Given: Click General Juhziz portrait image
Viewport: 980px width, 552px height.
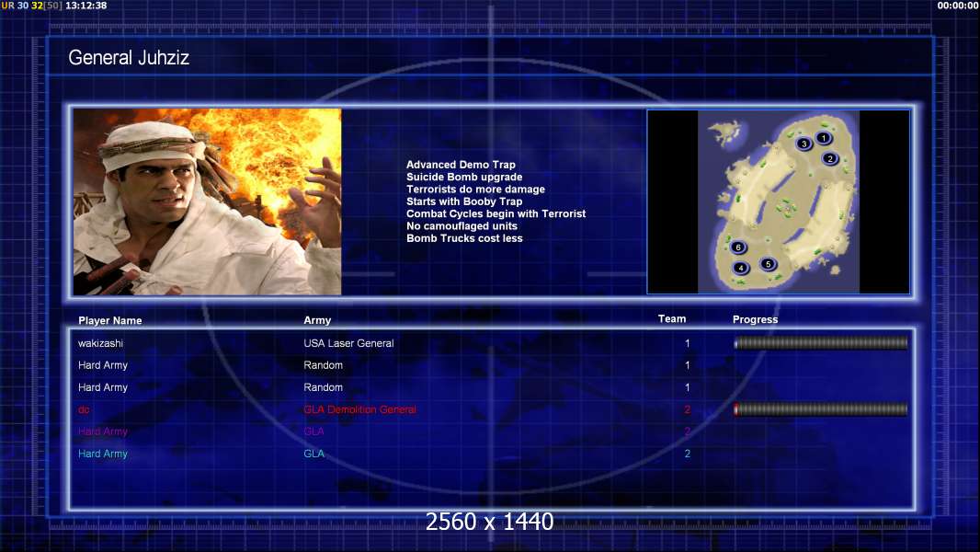Looking at the screenshot, I should point(207,201).
